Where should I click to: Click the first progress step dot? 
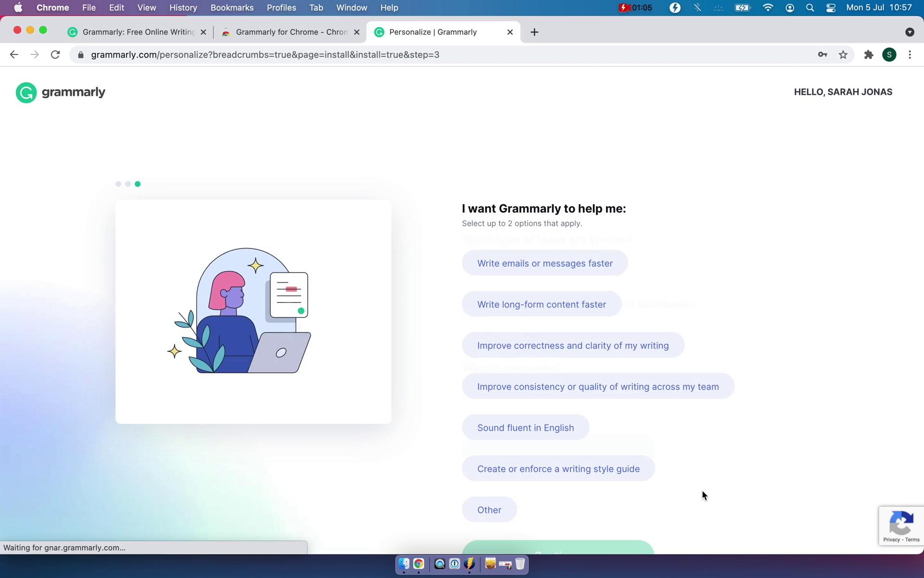tap(118, 184)
